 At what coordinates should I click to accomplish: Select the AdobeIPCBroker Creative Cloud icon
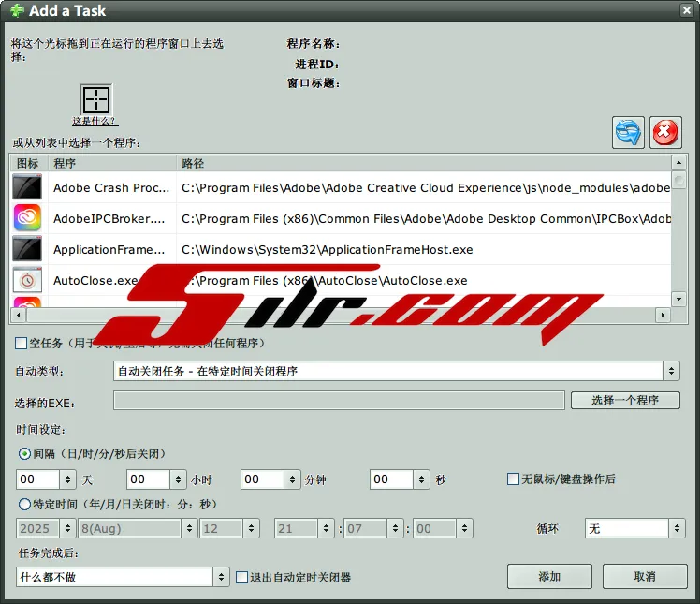(x=27, y=218)
